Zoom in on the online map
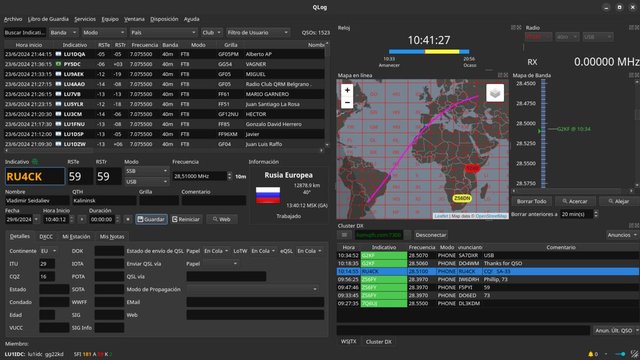 [347, 90]
